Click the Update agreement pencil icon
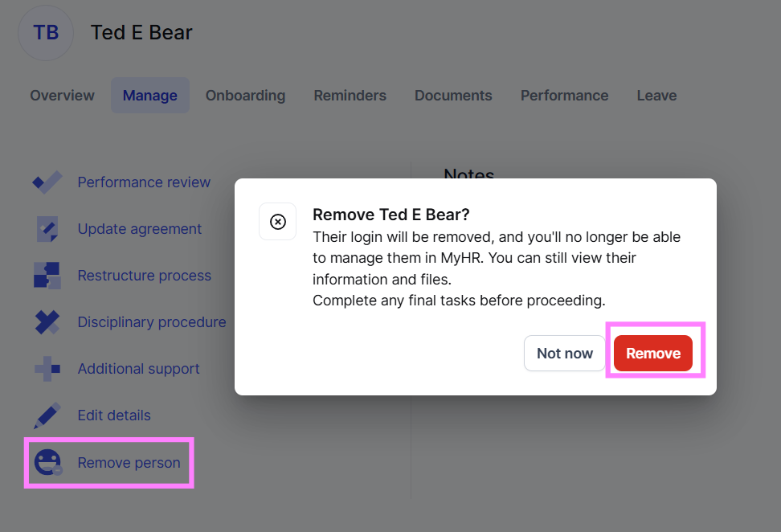 click(47, 228)
